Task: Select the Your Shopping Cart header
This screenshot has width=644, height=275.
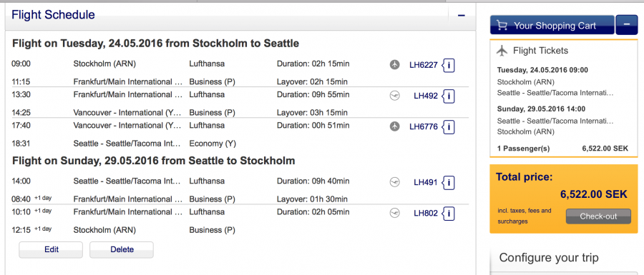Action: click(x=552, y=25)
